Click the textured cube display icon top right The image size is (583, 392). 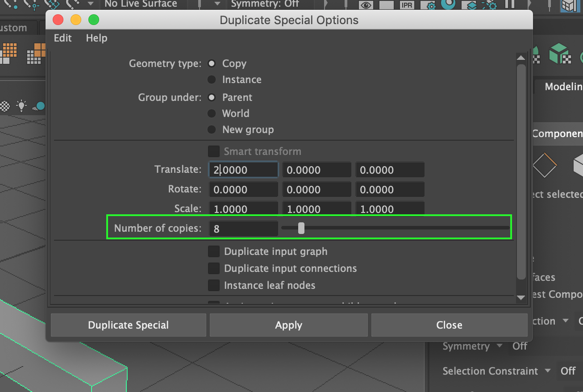pyautogui.click(x=571, y=6)
